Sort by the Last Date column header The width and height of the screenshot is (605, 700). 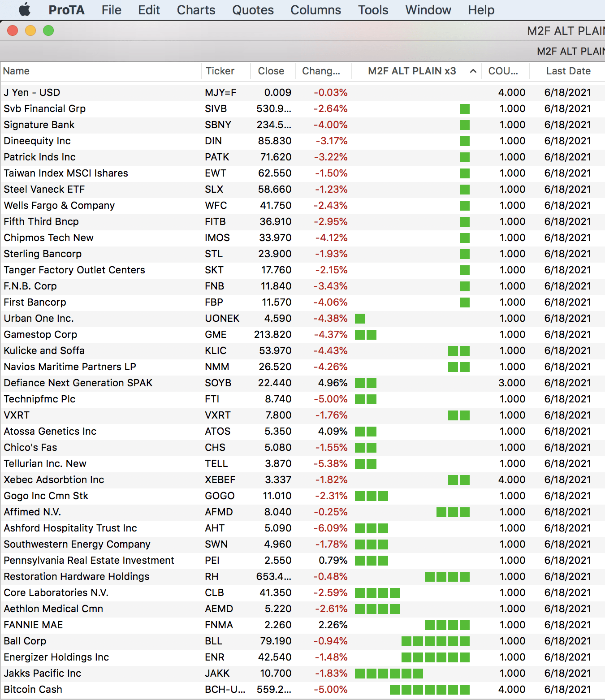pos(568,71)
